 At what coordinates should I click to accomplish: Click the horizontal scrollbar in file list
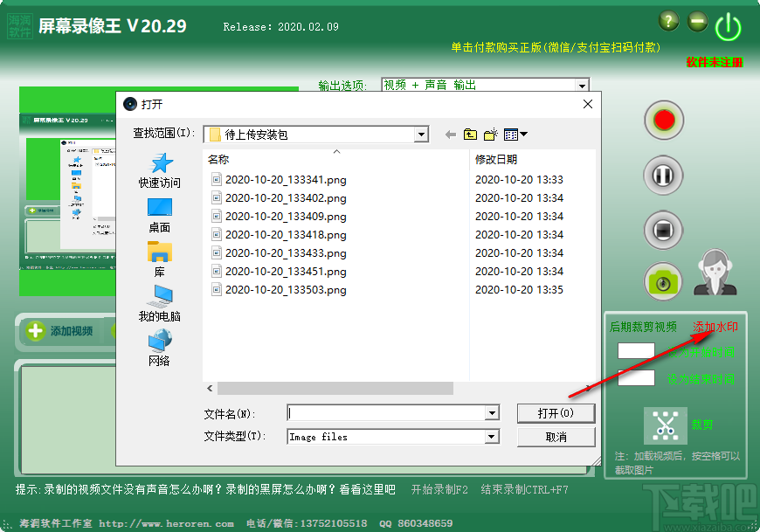(335, 388)
